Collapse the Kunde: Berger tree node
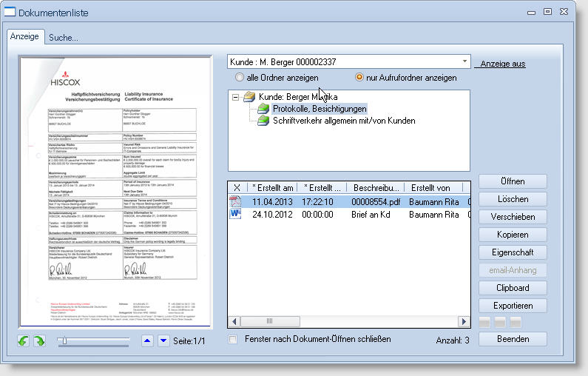 click(x=234, y=97)
